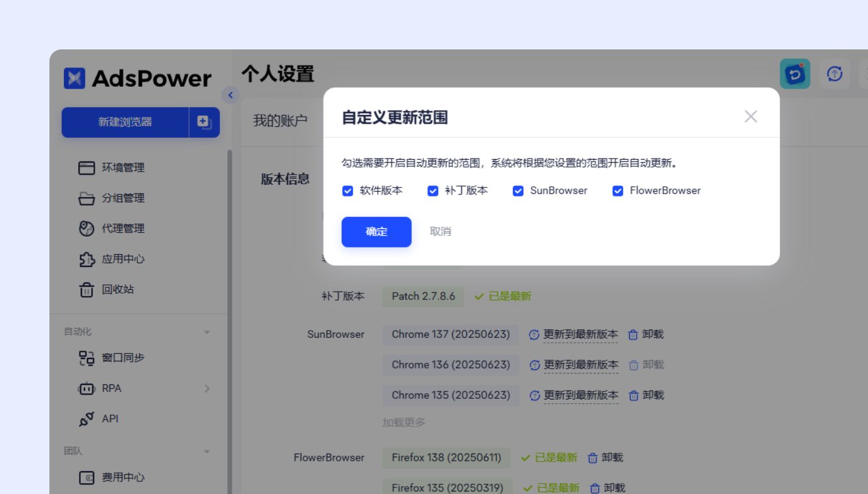Click the Chrome 136 (20250623) tag
This screenshot has height=494, width=868.
451,365
